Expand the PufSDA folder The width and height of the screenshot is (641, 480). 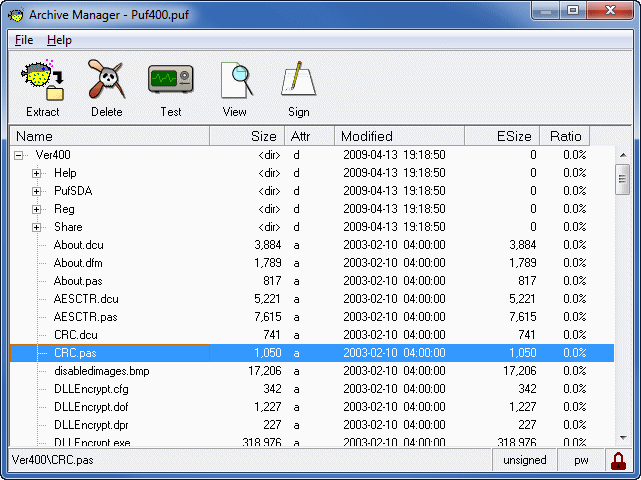click(37, 191)
